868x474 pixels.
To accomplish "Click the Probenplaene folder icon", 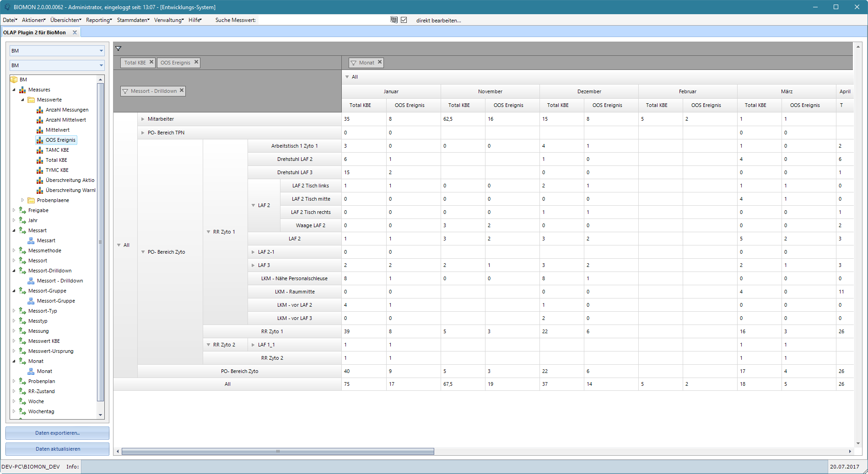I will (31, 201).
